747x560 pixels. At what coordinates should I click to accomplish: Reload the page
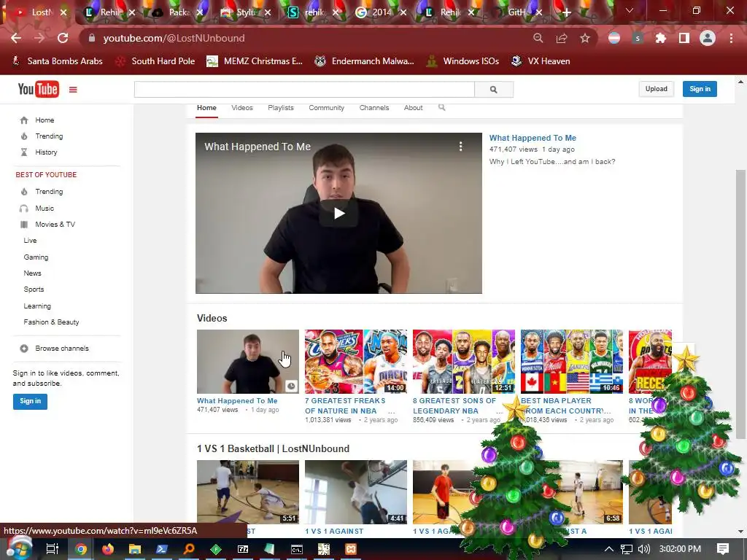[x=63, y=38]
